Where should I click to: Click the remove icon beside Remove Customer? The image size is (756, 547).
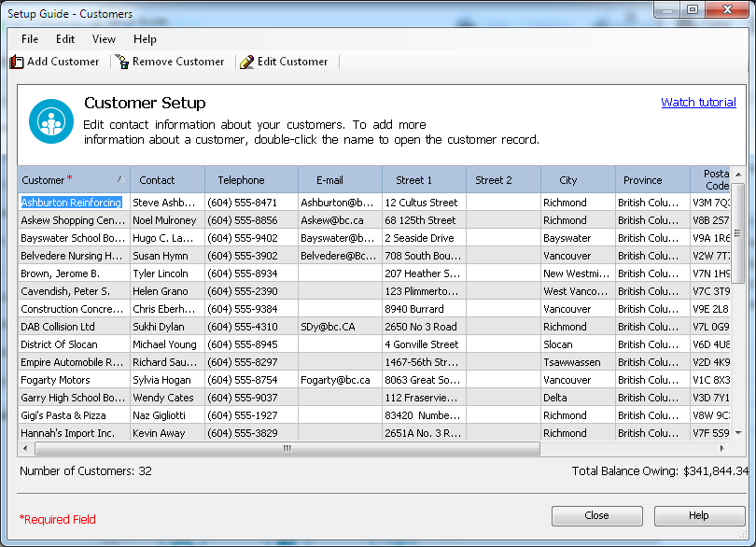pos(121,62)
